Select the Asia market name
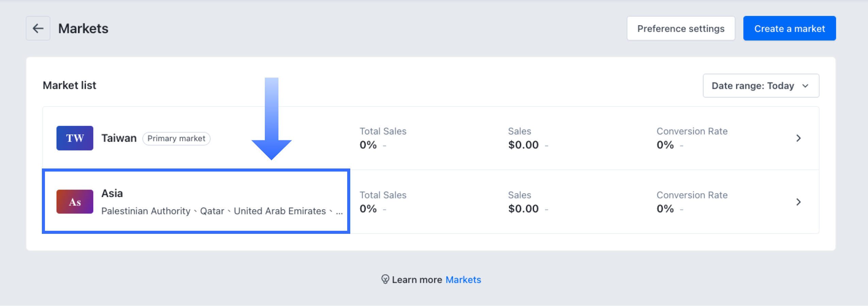 112,193
